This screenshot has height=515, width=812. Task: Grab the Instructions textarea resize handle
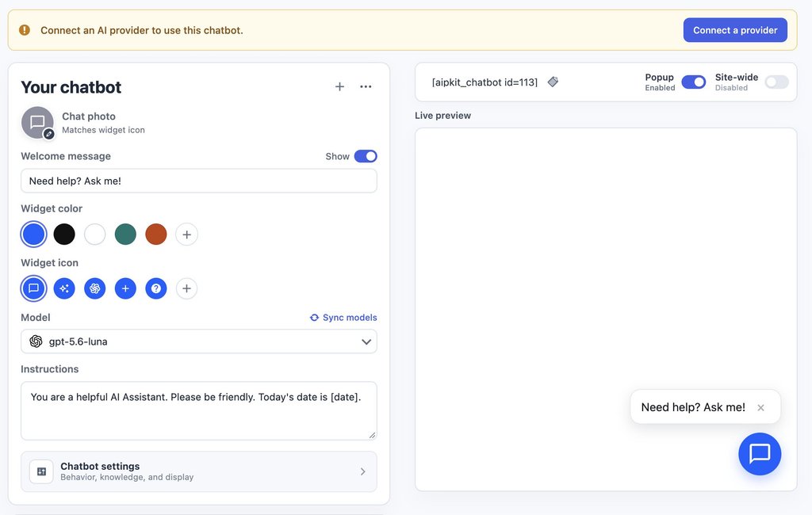click(373, 435)
